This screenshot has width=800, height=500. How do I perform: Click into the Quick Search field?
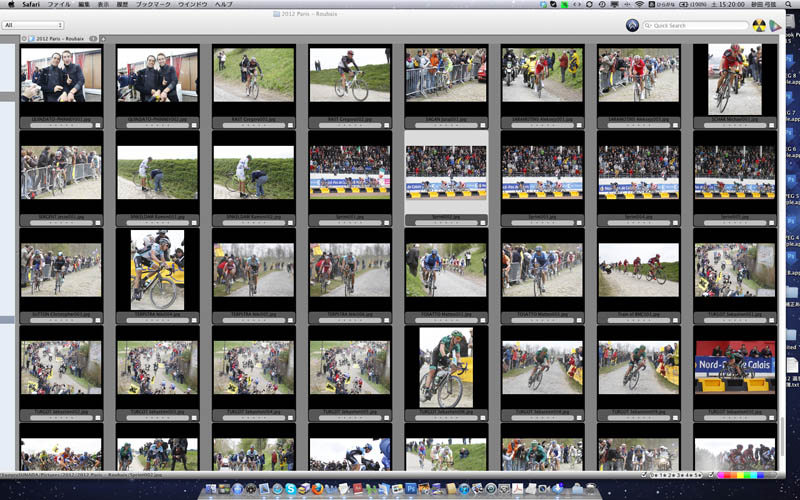[x=695, y=25]
